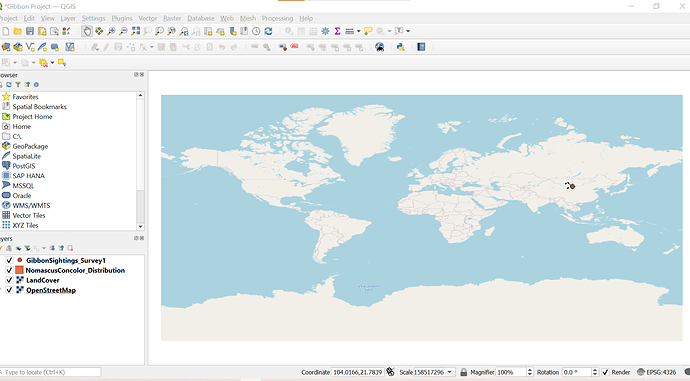Select the Pan Map hand tool
The height and width of the screenshot is (381, 690).
point(87,31)
